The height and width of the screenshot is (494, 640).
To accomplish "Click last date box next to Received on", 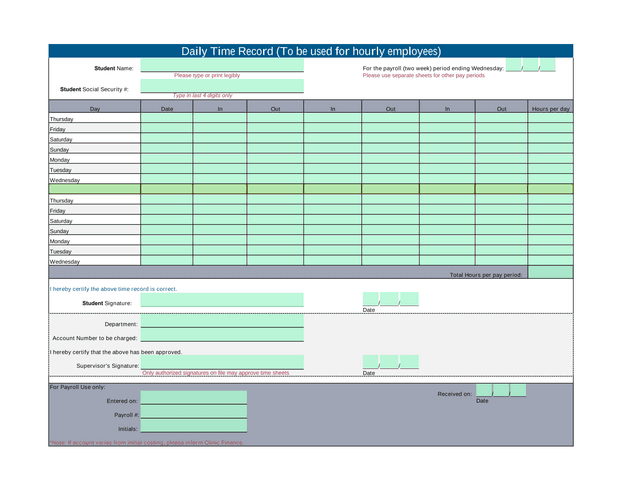I will [518, 390].
